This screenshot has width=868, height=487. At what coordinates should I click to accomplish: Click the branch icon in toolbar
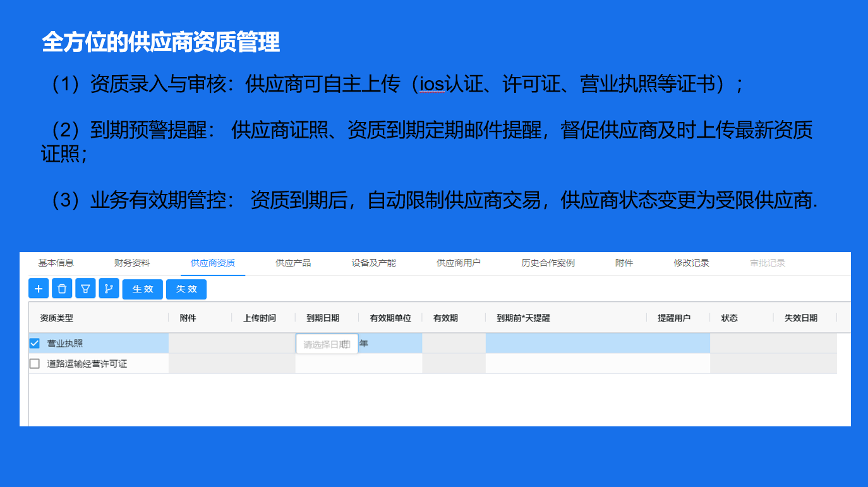(x=109, y=289)
